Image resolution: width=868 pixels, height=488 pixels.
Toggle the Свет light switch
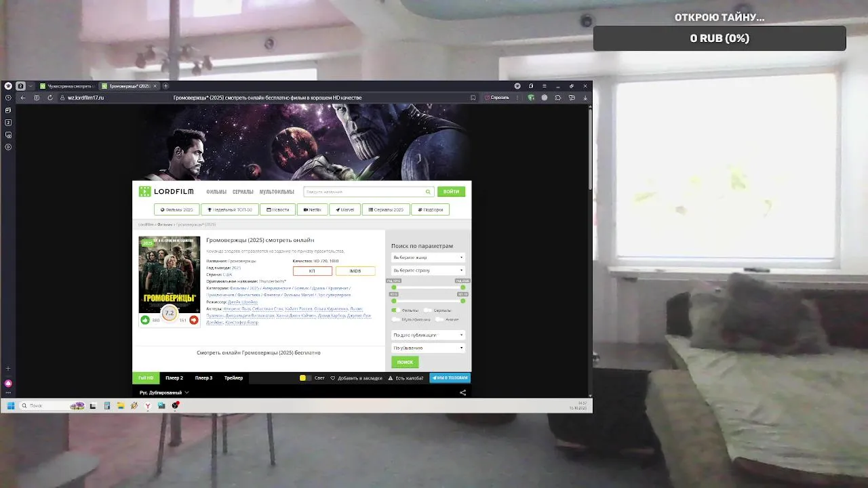pyautogui.click(x=305, y=378)
